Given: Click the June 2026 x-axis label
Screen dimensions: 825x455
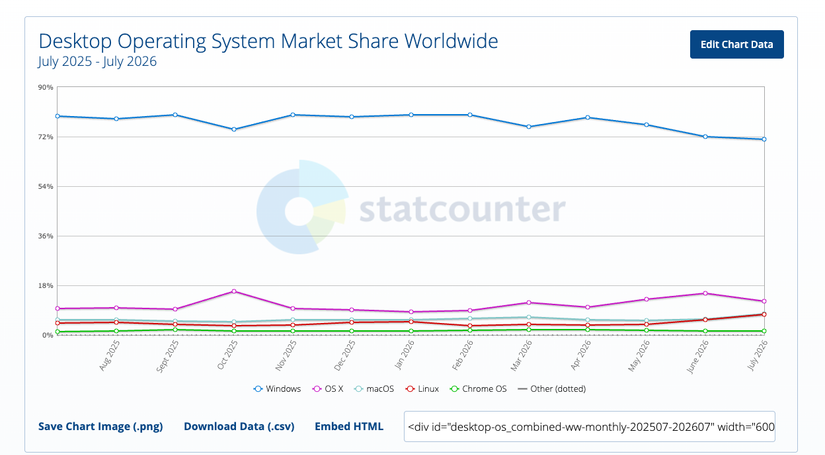Looking at the screenshot, I should pos(698,356).
